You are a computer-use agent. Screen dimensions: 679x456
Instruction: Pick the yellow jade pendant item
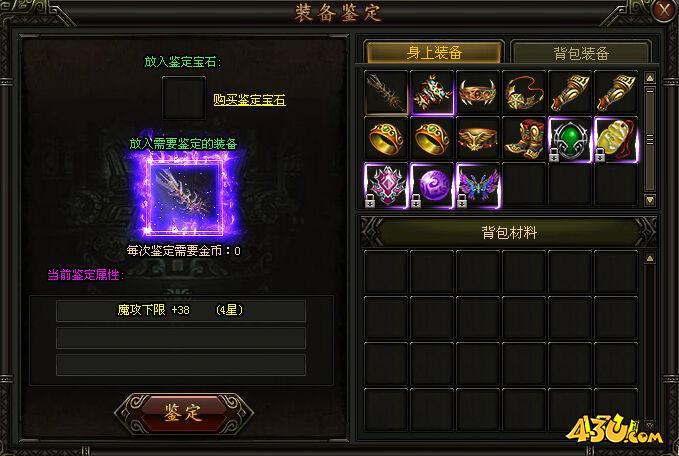tap(615, 139)
